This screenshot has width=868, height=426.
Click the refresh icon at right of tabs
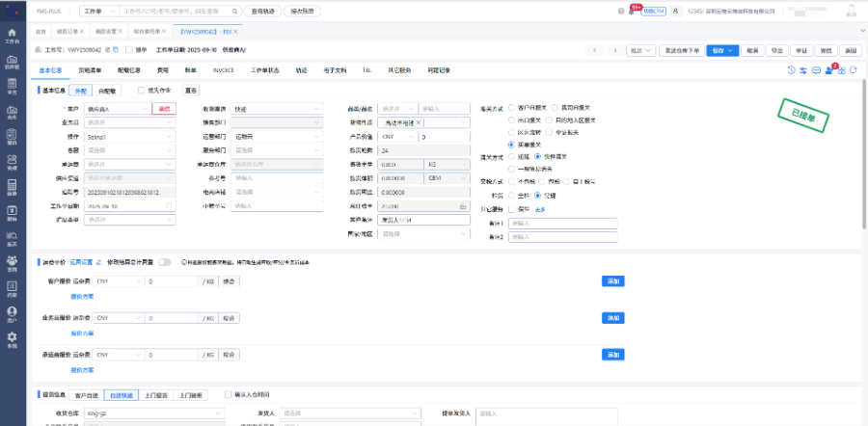(853, 69)
